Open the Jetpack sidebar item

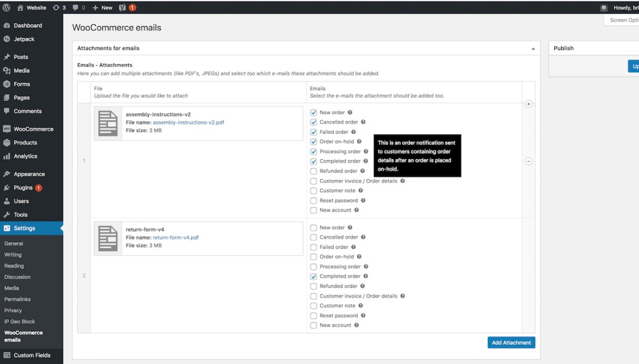[x=24, y=39]
